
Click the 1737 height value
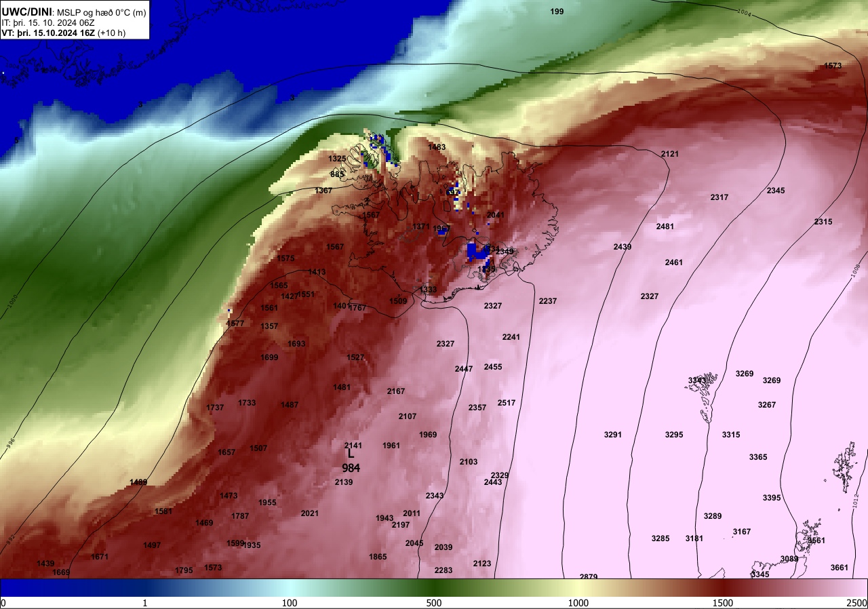point(215,408)
